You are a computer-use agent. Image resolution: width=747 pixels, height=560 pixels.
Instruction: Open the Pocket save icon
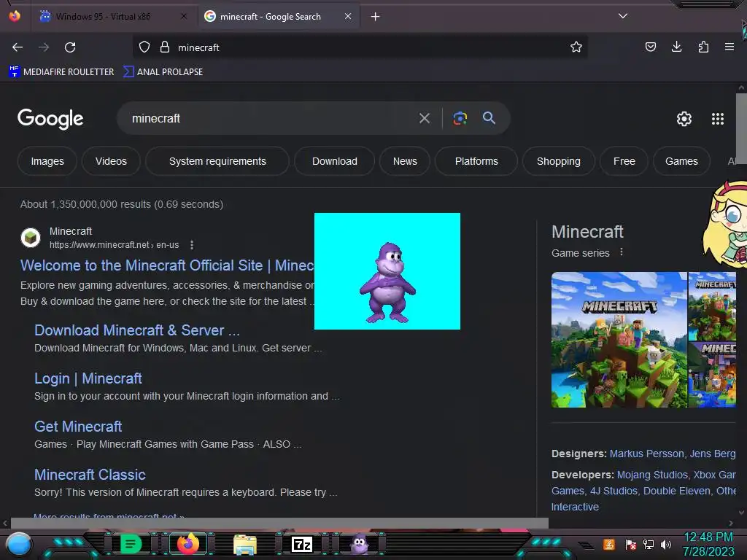tap(650, 47)
